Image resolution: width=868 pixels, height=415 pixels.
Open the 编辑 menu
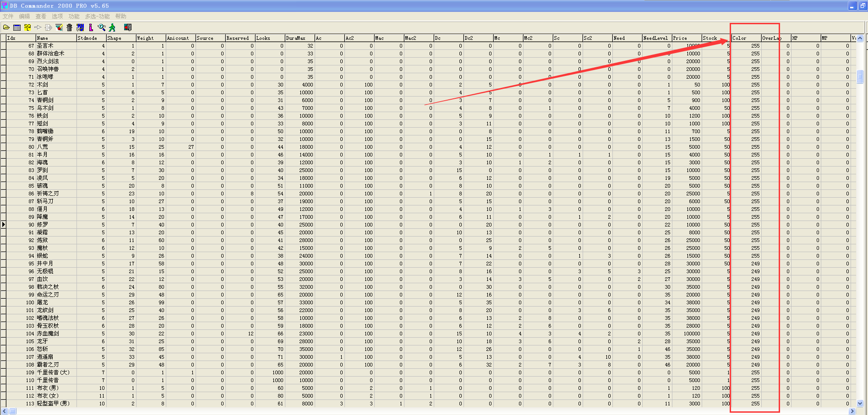click(x=24, y=16)
